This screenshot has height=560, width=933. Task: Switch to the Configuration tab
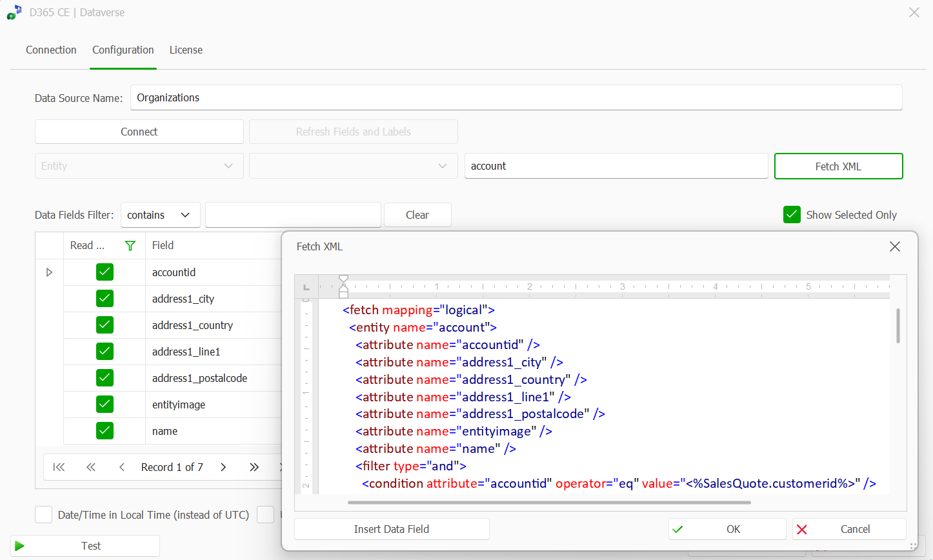tap(123, 50)
